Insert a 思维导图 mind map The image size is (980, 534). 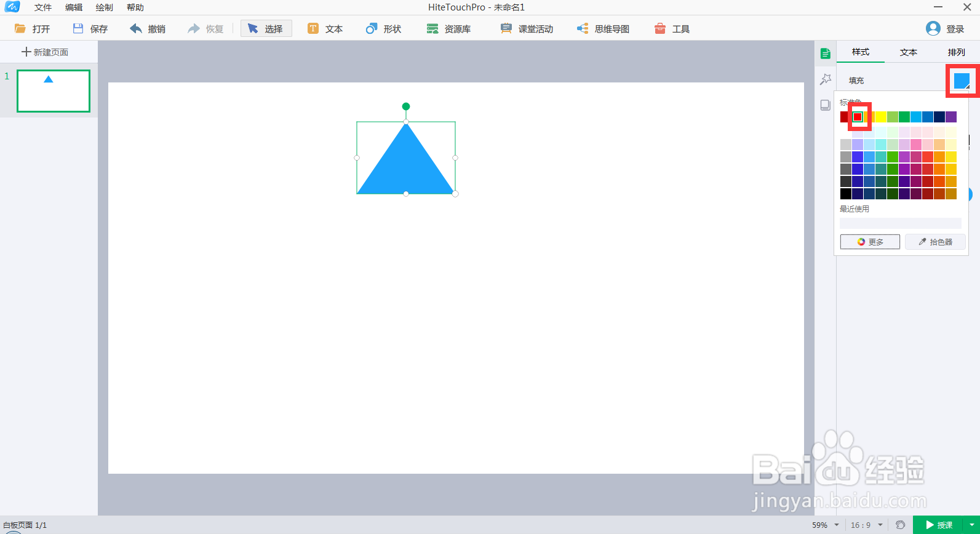603,29
